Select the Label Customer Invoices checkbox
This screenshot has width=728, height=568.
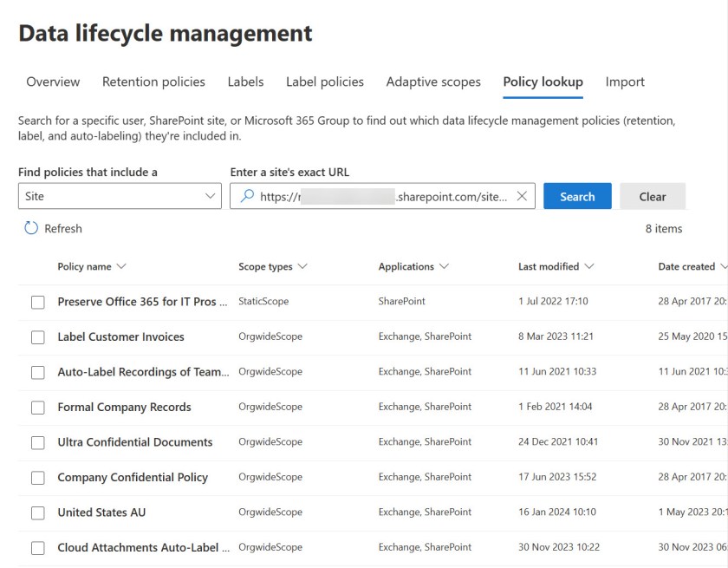click(x=37, y=337)
